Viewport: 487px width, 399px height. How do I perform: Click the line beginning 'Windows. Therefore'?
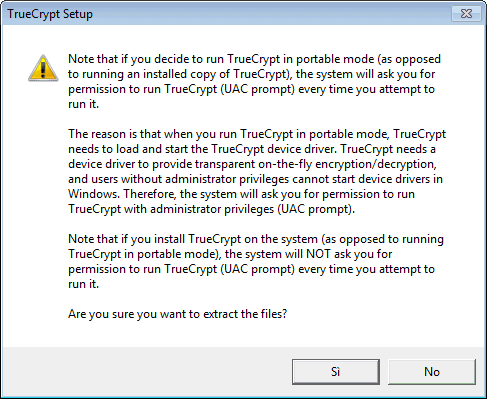point(241,194)
